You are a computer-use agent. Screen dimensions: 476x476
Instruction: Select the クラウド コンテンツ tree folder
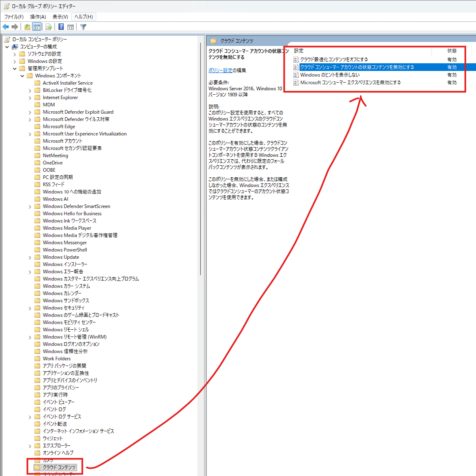(x=59, y=467)
